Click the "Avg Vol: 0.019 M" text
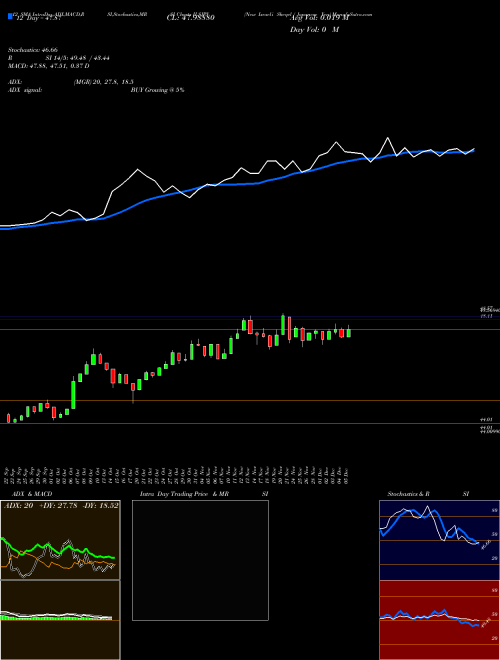 tap(319, 18)
